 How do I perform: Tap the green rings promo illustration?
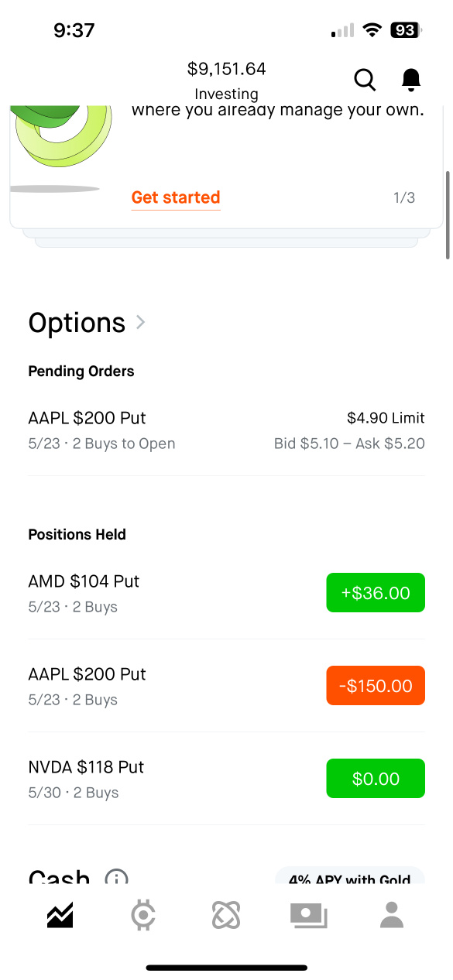(x=62, y=137)
